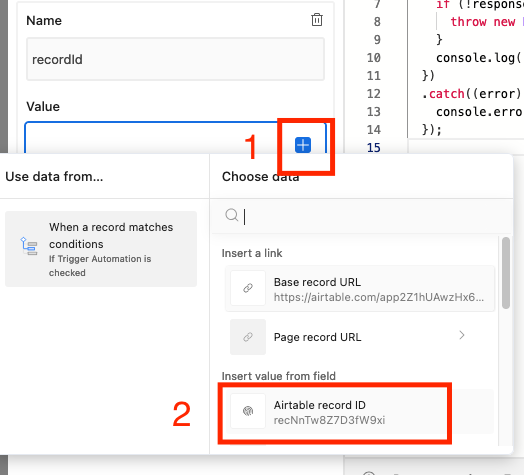Click the 'Insert value from field' heading
524x475 pixels.
(279, 376)
